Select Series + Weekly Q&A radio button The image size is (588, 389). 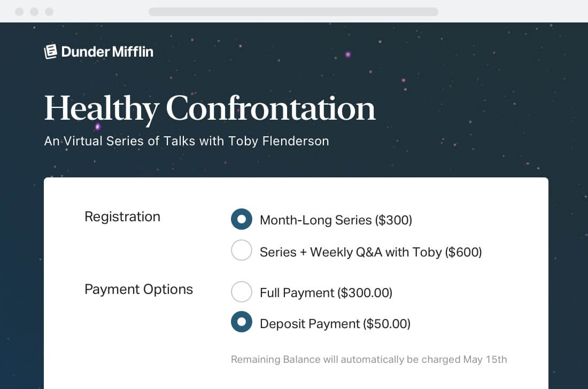click(x=241, y=250)
